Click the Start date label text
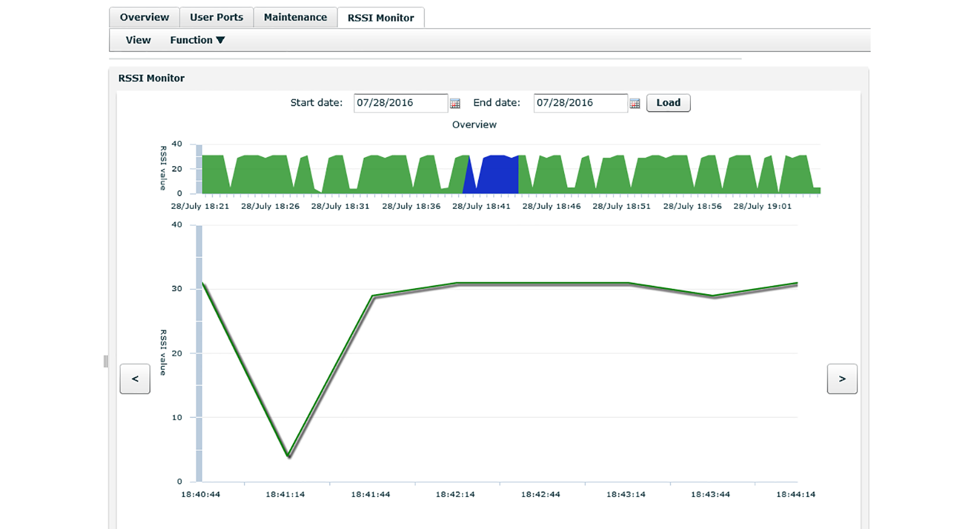 [x=316, y=103]
